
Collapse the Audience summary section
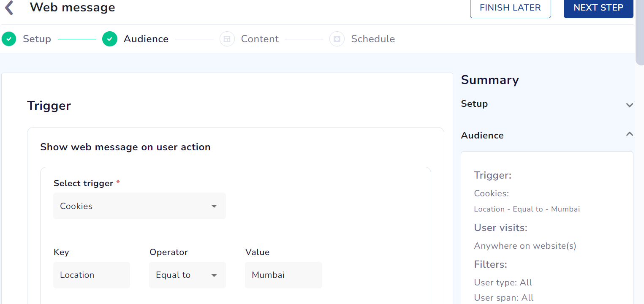[629, 135]
